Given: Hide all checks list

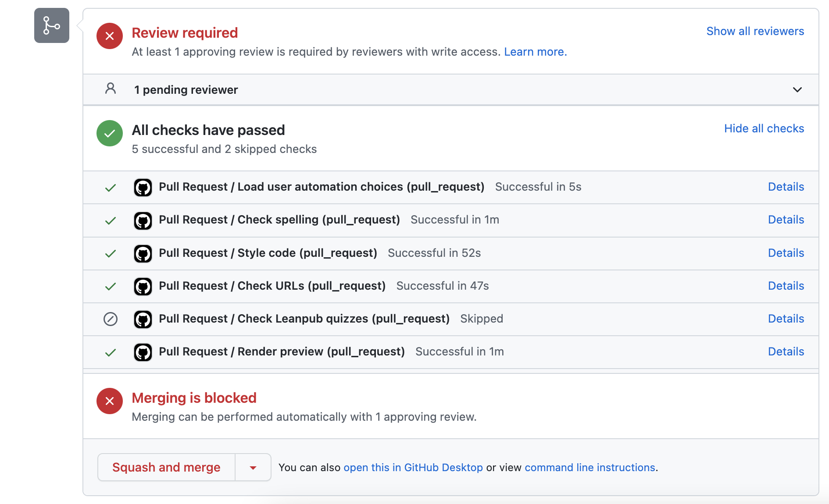Looking at the screenshot, I should point(764,128).
